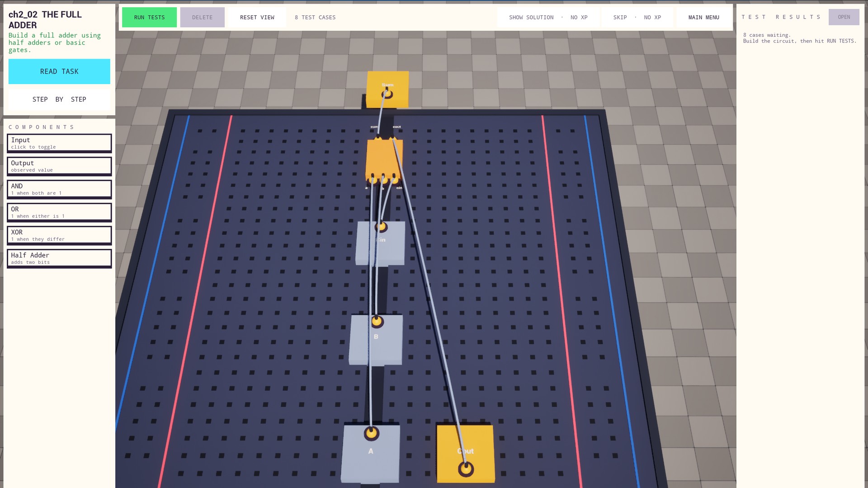This screenshot has height=488, width=868.
Task: Start the STEP BY STEP guide
Action: [59, 99]
